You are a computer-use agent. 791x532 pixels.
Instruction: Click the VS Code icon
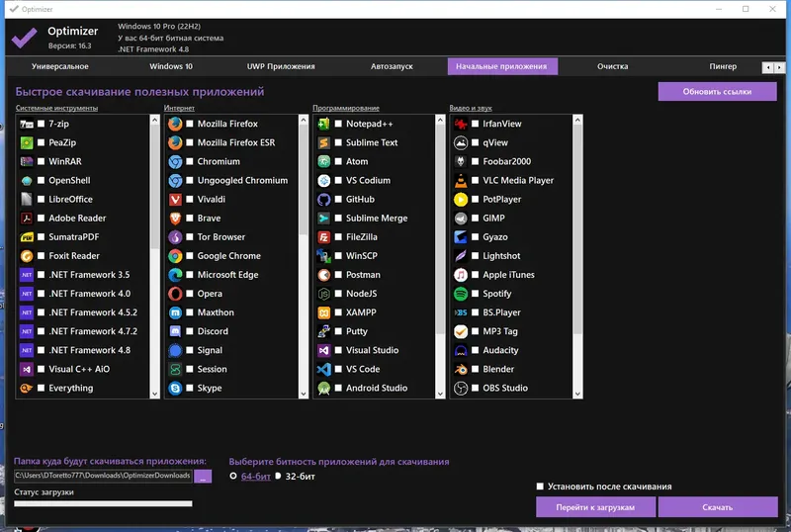coord(324,369)
